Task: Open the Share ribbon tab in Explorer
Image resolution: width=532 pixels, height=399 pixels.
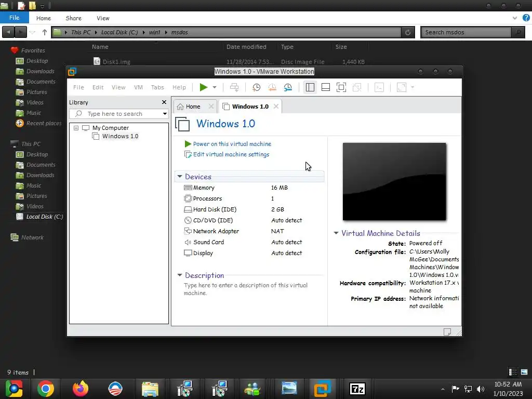Action: click(74, 18)
